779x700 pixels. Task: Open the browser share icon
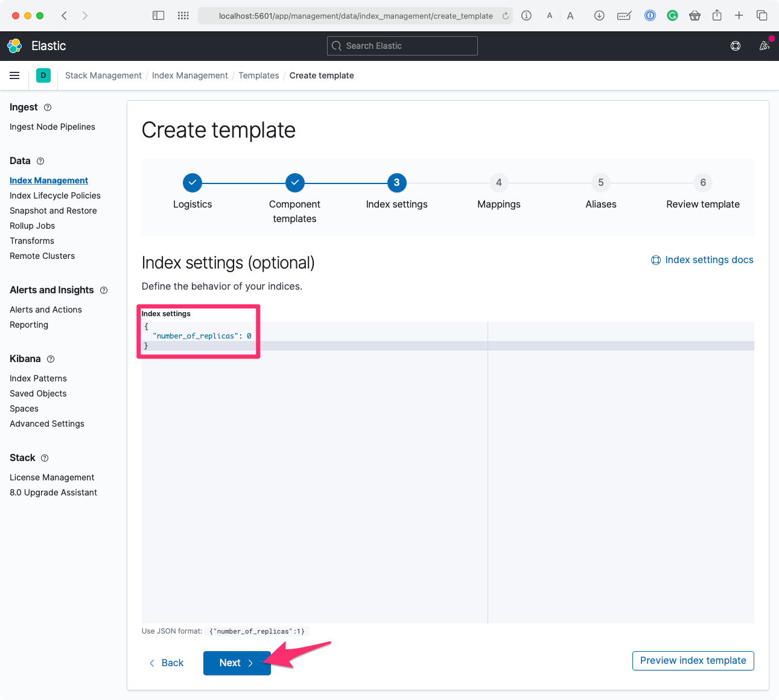pos(717,16)
